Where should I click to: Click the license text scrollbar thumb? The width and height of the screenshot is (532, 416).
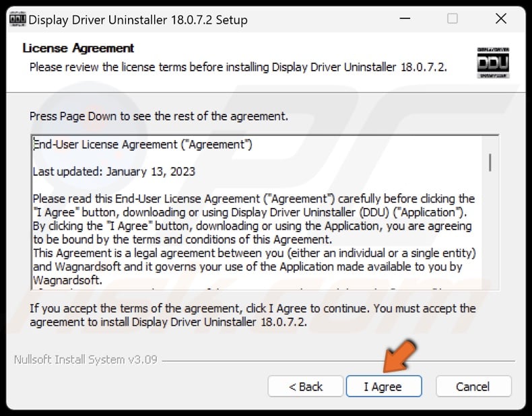[x=490, y=162]
